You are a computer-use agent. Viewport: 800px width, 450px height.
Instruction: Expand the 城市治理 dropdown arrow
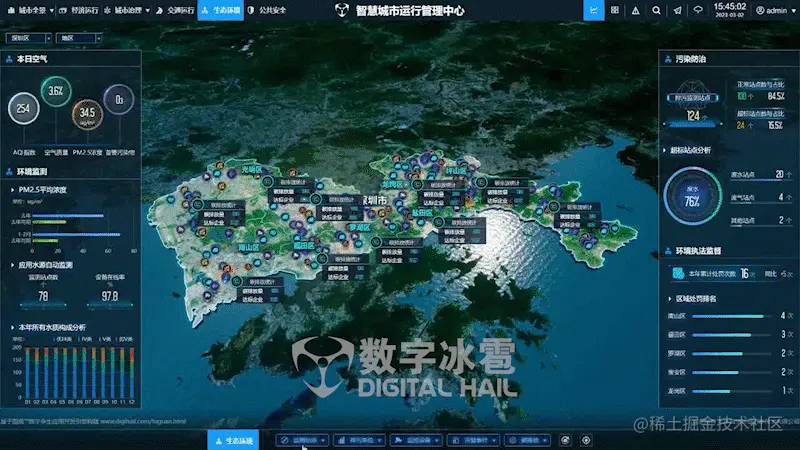pos(148,11)
